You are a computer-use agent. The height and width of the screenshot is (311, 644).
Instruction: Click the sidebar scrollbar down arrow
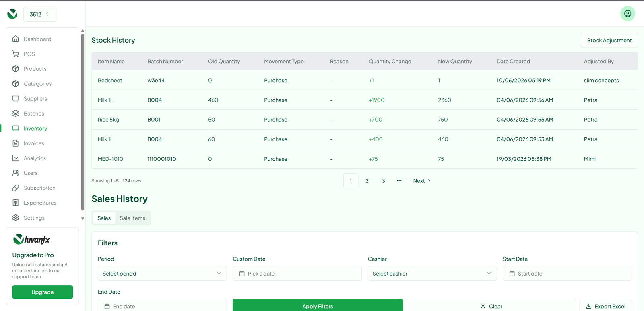[83, 218]
